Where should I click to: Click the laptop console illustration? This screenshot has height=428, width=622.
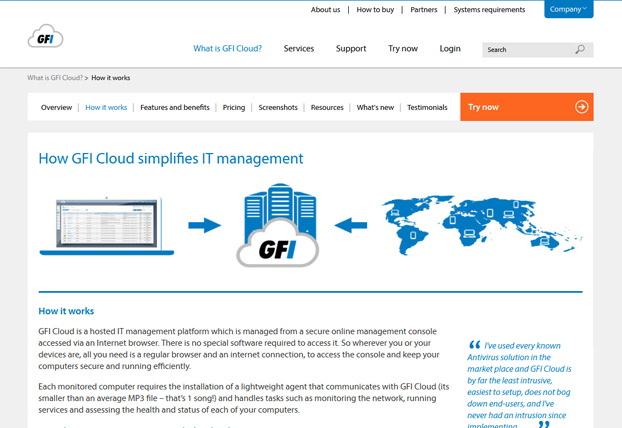click(x=106, y=226)
